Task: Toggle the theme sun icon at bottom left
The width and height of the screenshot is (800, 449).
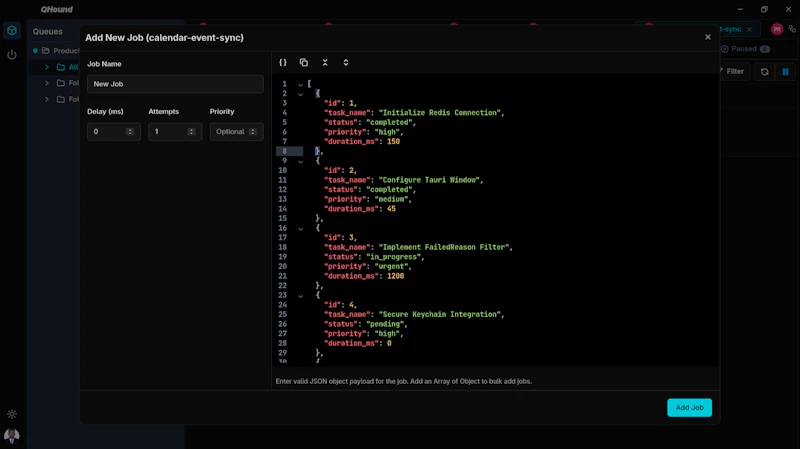Action: tap(12, 414)
